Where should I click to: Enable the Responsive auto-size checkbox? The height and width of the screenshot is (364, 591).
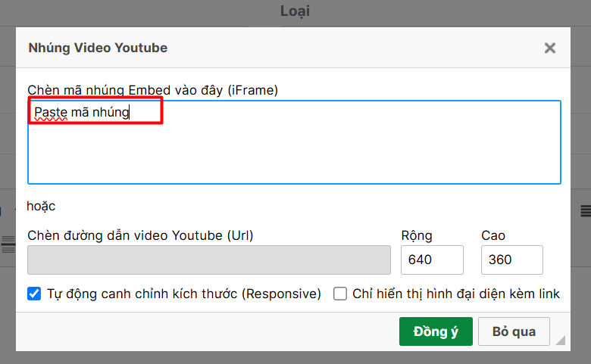(34, 294)
